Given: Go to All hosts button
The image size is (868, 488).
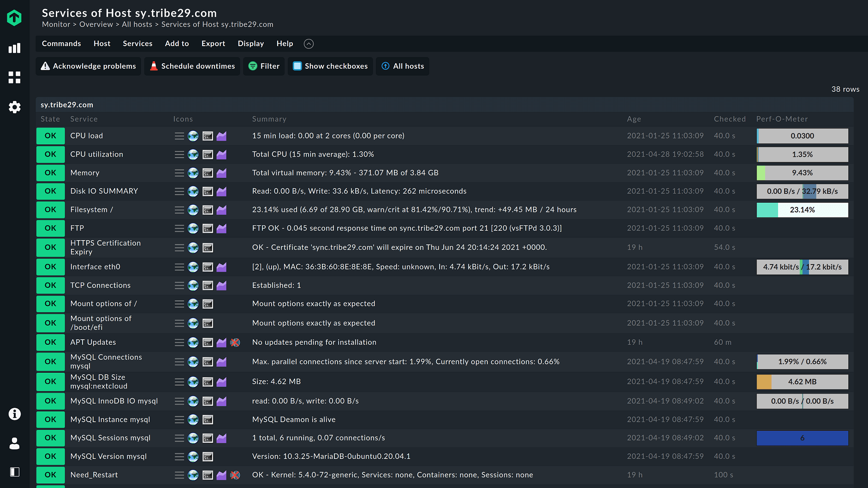Looking at the screenshot, I should [x=403, y=66].
